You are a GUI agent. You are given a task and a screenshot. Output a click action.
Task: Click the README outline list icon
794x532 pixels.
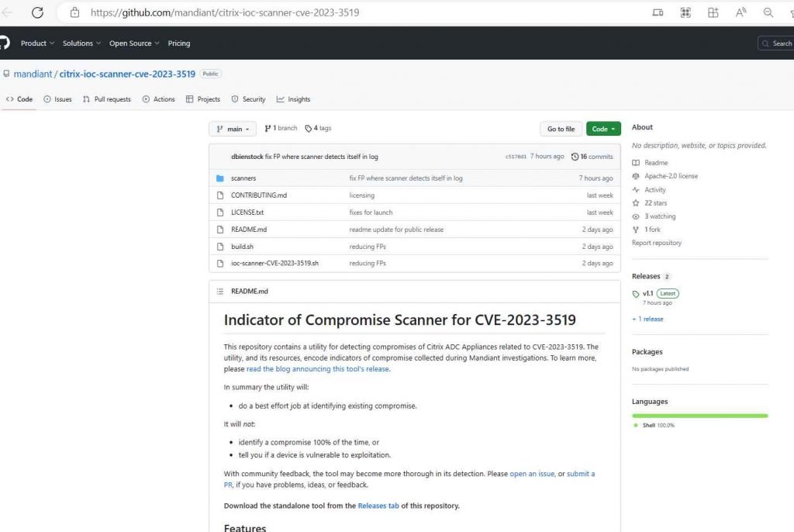coord(219,292)
